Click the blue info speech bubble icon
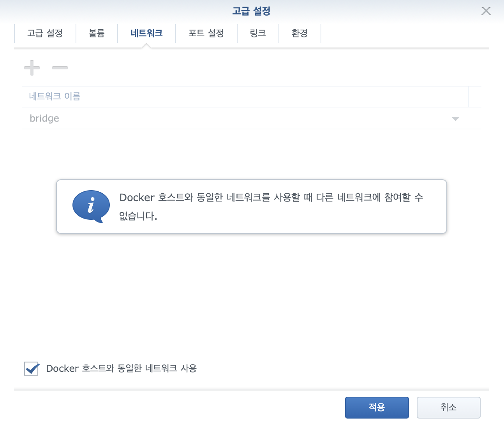The height and width of the screenshot is (424, 504). click(91, 206)
